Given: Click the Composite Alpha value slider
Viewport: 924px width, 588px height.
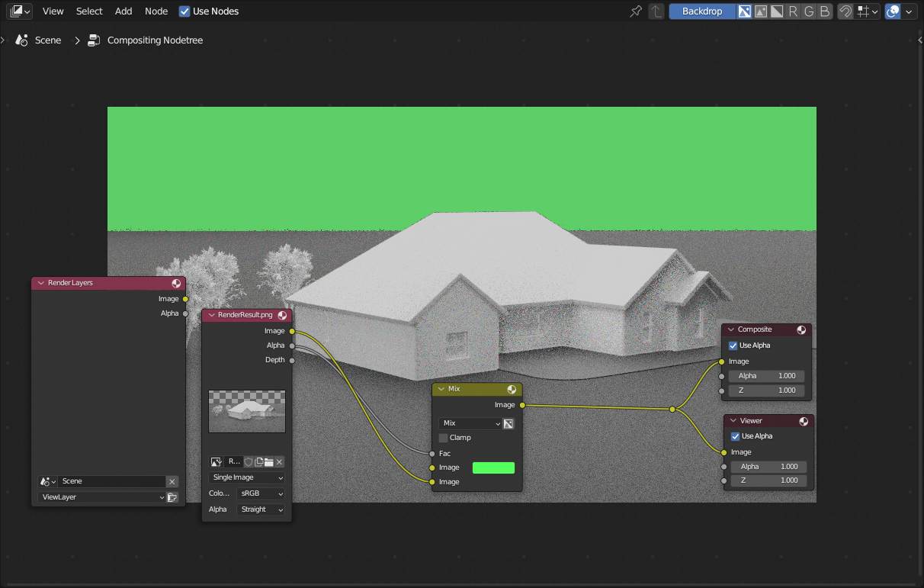Looking at the screenshot, I should (x=767, y=376).
